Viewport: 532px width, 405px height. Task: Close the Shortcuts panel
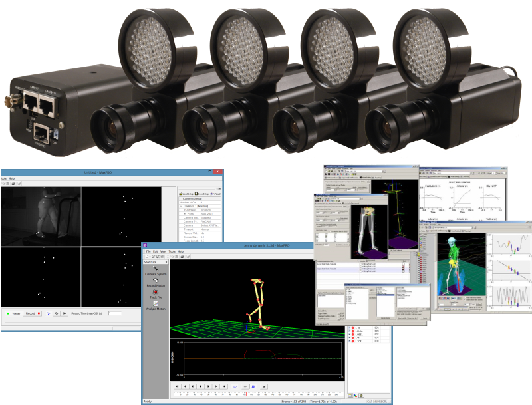coord(166,262)
